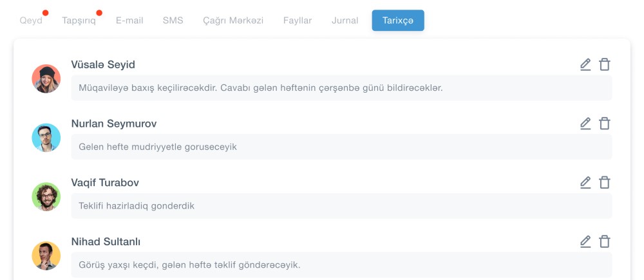
Task: Select the SMS tab
Action: click(173, 21)
